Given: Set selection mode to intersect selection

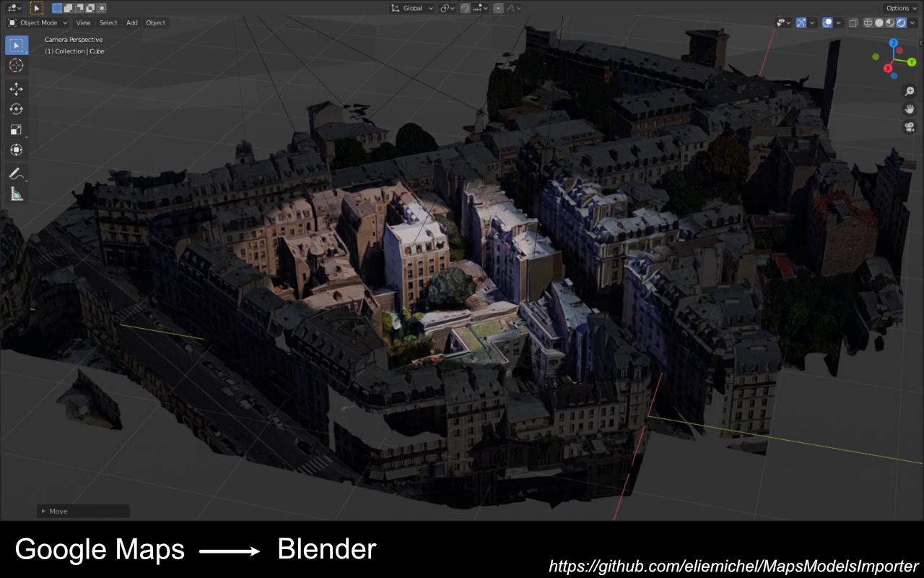Looking at the screenshot, I should (x=101, y=8).
